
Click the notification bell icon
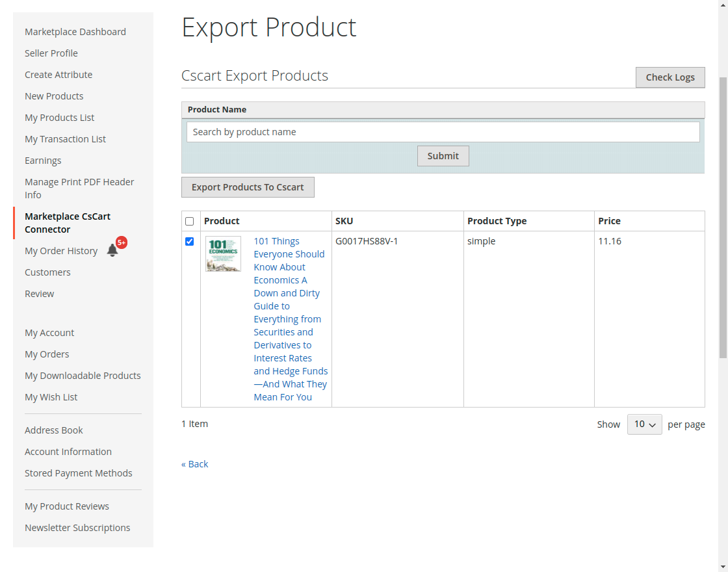[112, 250]
